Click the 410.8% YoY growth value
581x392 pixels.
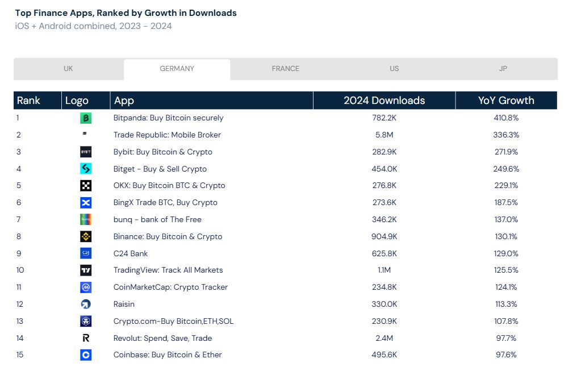(x=506, y=118)
